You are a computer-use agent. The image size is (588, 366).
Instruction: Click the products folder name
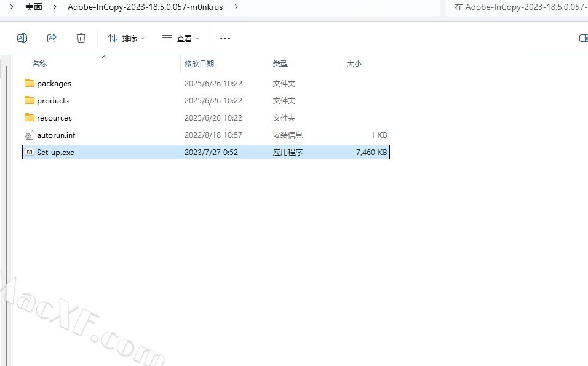(53, 100)
